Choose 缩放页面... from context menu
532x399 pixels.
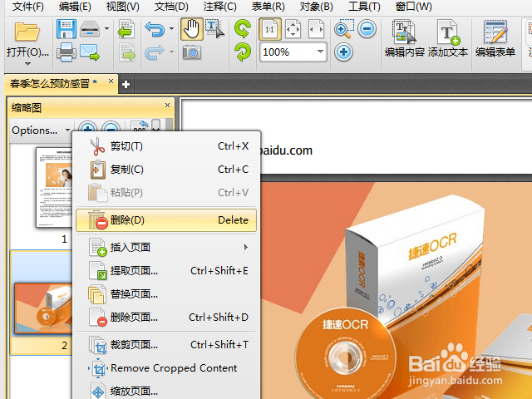(x=166, y=392)
